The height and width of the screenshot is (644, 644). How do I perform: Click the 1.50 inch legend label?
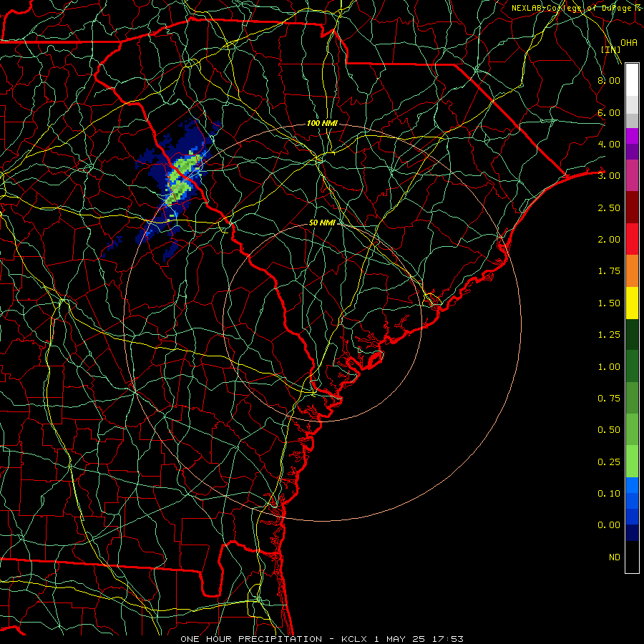[x=609, y=303]
